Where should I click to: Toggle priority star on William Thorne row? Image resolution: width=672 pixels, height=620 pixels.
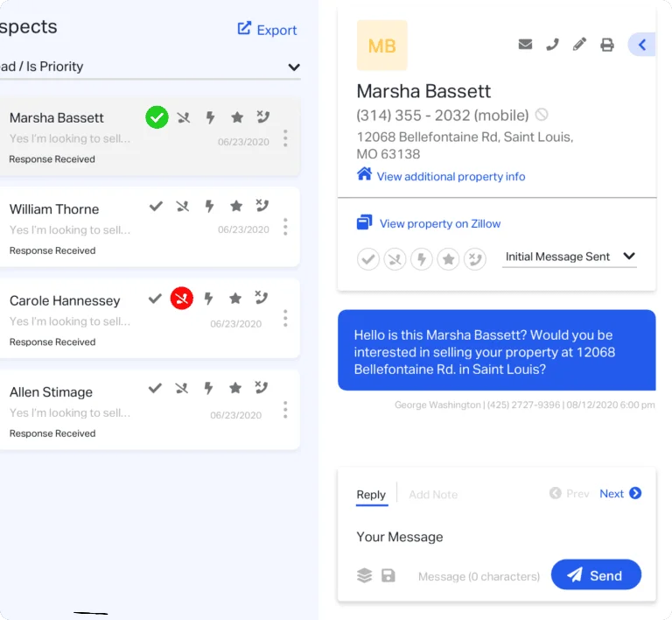[x=236, y=206]
